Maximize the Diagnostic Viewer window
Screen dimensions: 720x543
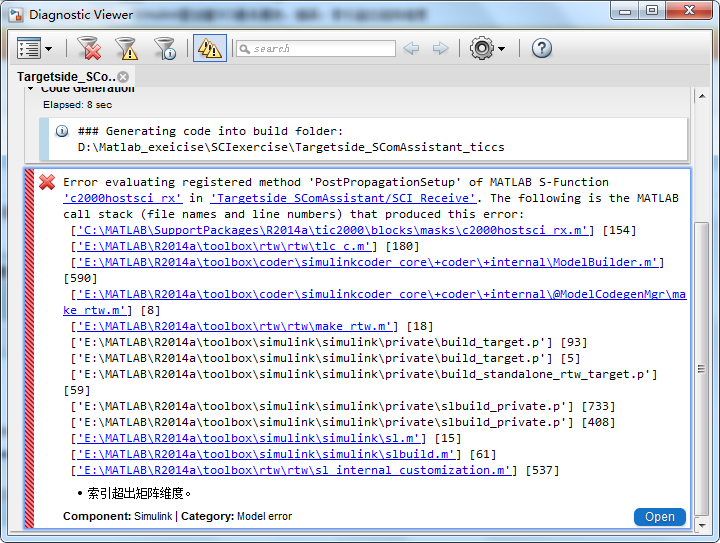point(652,11)
